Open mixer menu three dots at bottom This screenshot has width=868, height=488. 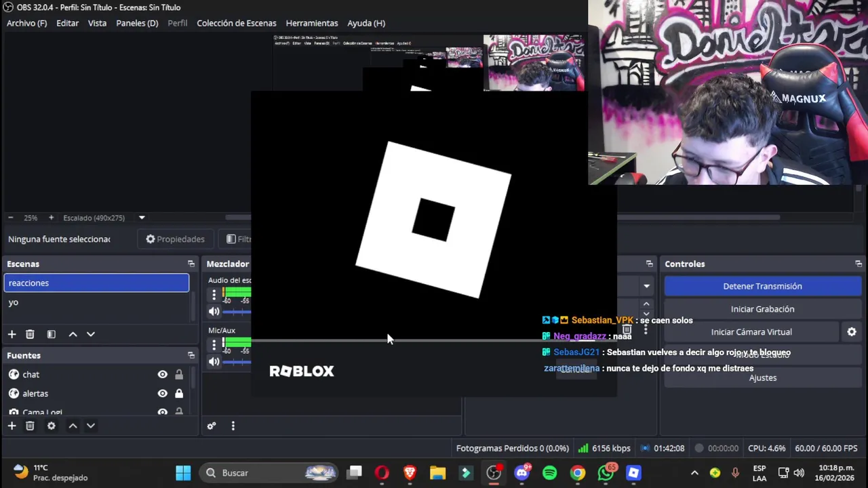click(233, 426)
